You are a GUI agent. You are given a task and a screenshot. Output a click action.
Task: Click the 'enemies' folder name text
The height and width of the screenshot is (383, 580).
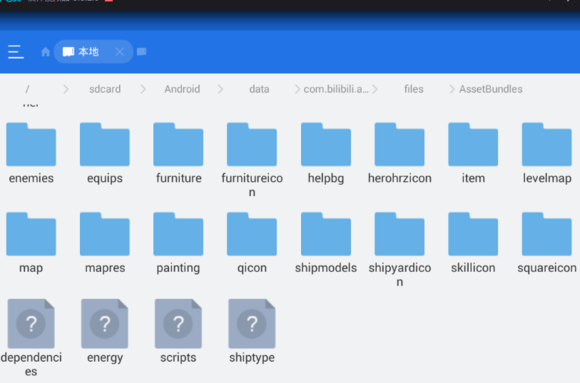click(x=31, y=178)
